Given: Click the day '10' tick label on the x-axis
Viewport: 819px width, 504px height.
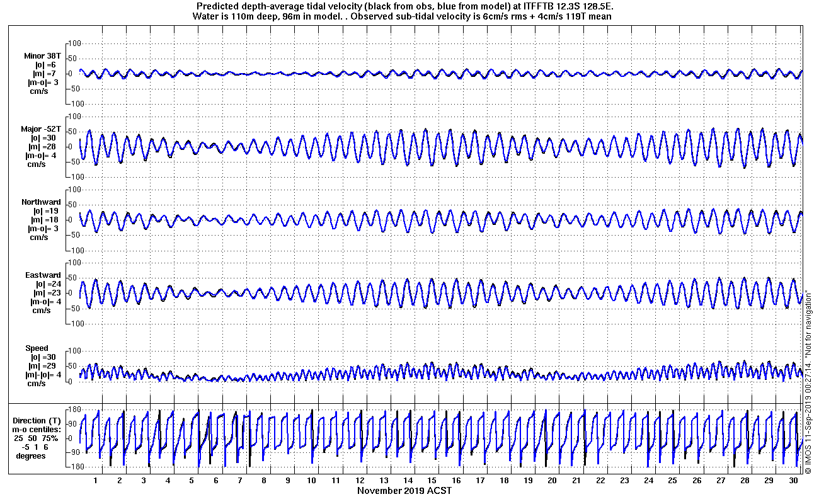Looking at the screenshot, I should click(x=312, y=480).
